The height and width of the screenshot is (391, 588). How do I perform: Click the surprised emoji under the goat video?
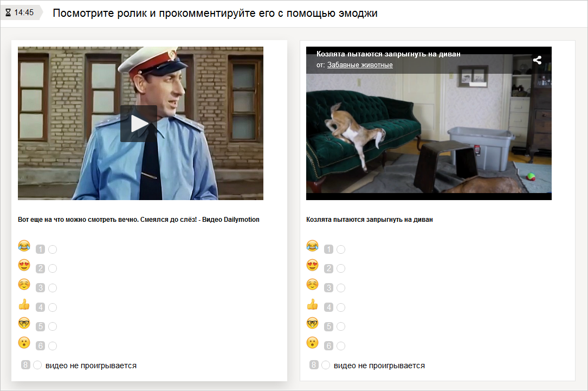point(312,343)
